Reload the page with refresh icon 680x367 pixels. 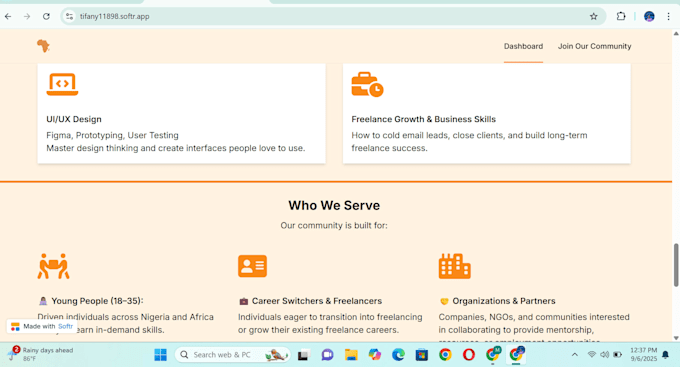(46, 16)
